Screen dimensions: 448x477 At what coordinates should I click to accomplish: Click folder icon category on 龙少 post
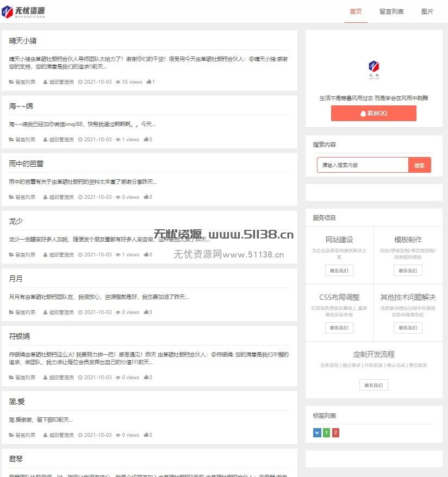[x=11, y=255]
